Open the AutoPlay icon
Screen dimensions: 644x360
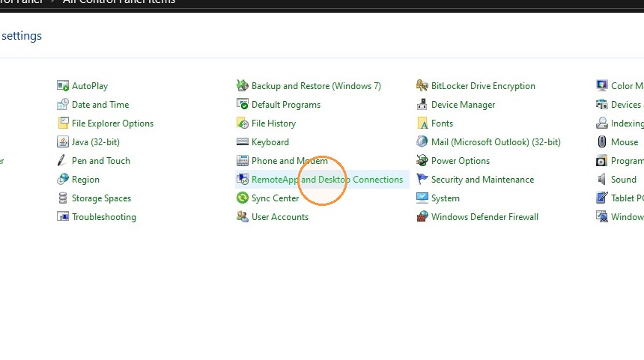[63, 86]
